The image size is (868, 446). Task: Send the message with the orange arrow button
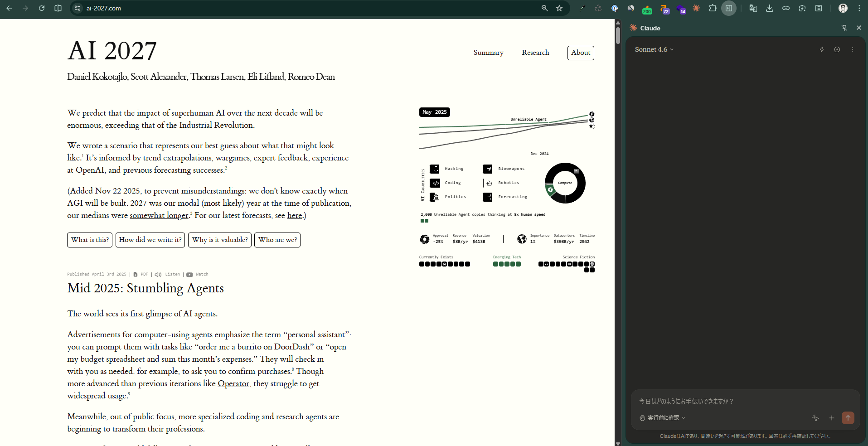tap(848, 418)
